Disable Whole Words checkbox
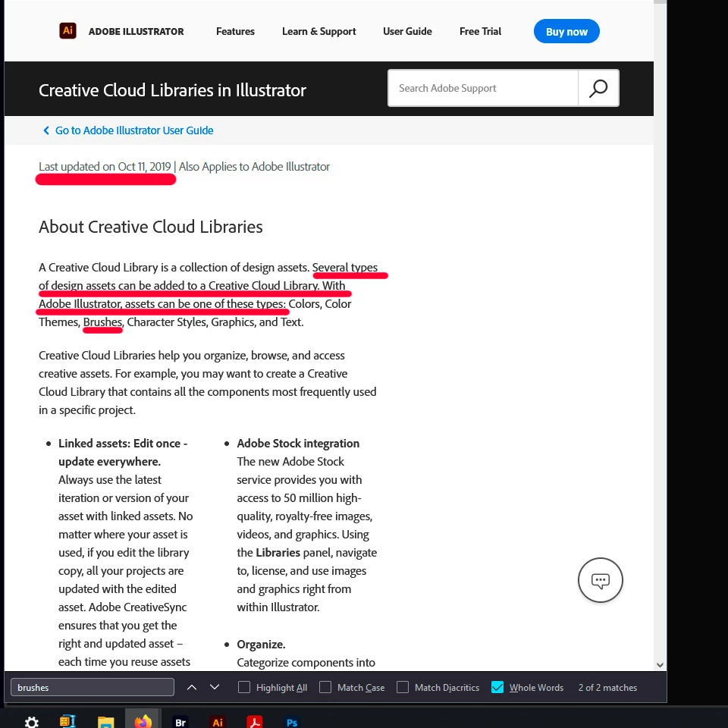 [x=497, y=687]
